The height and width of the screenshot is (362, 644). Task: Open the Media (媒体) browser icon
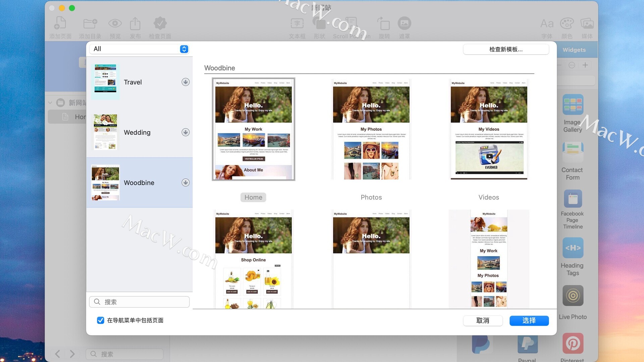[587, 23]
